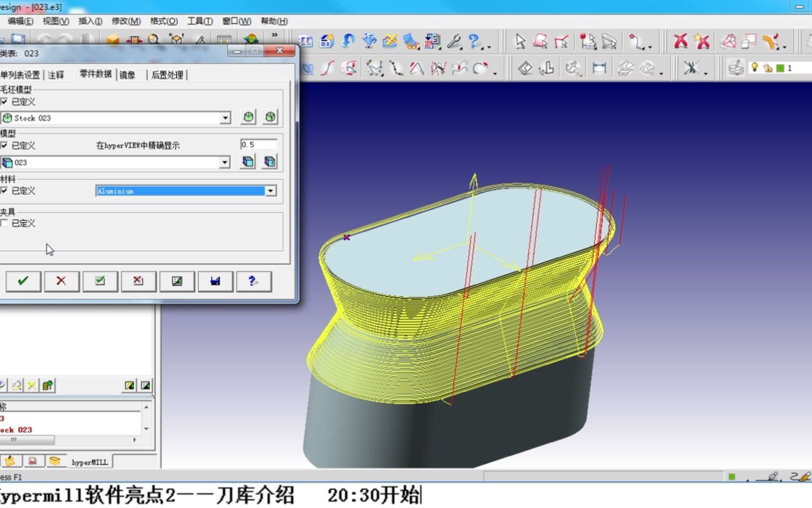
Task: Open the Aluminium material dropdown
Action: click(271, 191)
